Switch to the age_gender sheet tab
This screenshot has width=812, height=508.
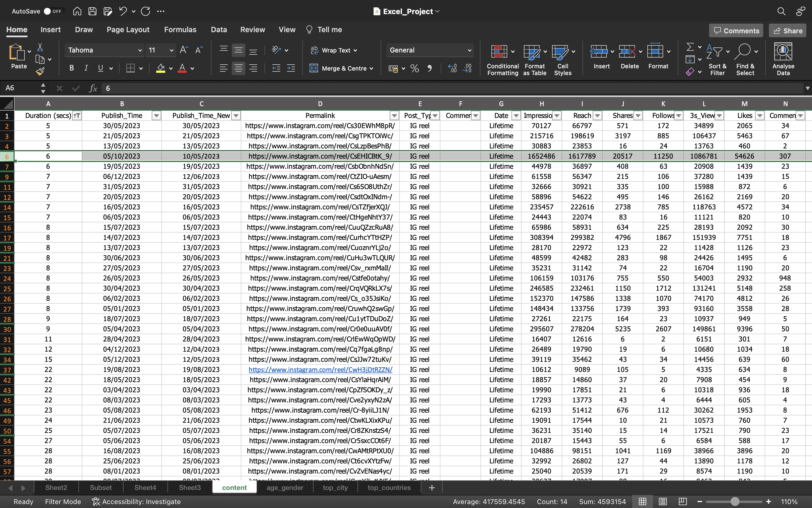click(285, 487)
